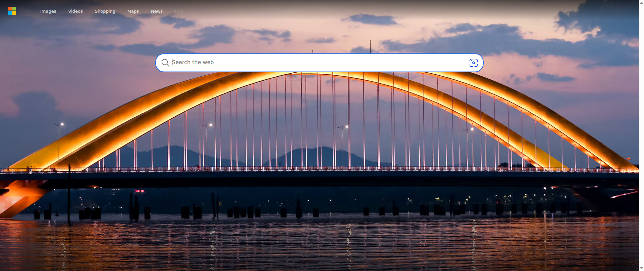Click the Microsoft logo icon
The height and width of the screenshot is (271, 644).
coord(12,11)
